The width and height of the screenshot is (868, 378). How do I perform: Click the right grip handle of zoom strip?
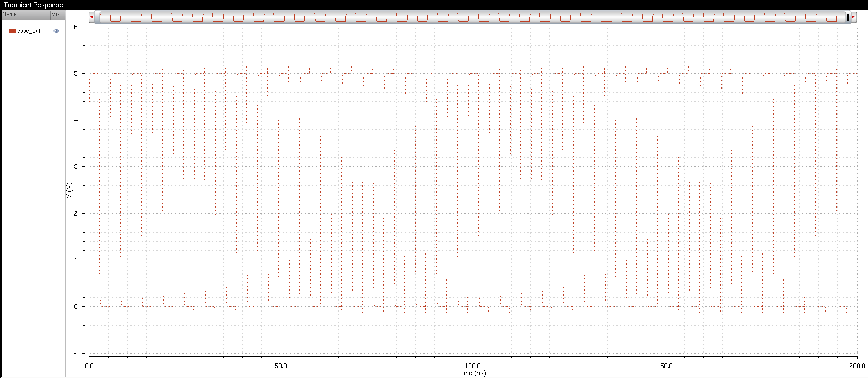coord(848,17)
